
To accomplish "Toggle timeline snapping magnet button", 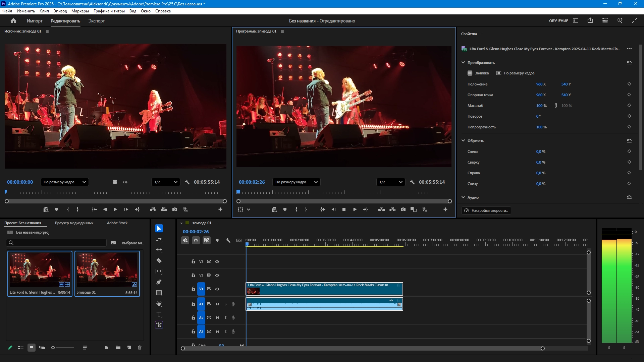I will click(196, 240).
